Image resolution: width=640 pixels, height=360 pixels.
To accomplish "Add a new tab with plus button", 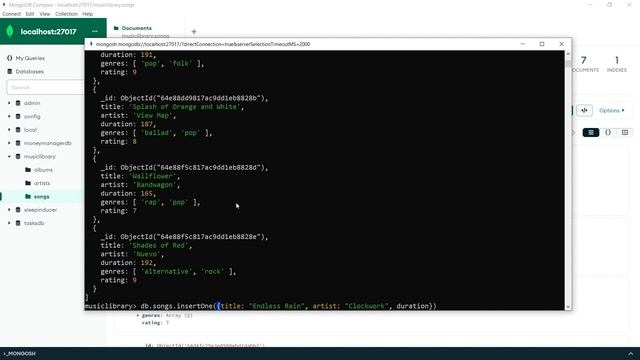I will (x=194, y=31).
